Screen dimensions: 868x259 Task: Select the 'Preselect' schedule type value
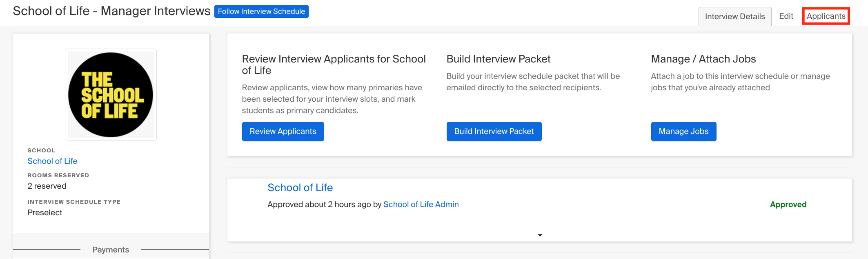[x=45, y=212]
